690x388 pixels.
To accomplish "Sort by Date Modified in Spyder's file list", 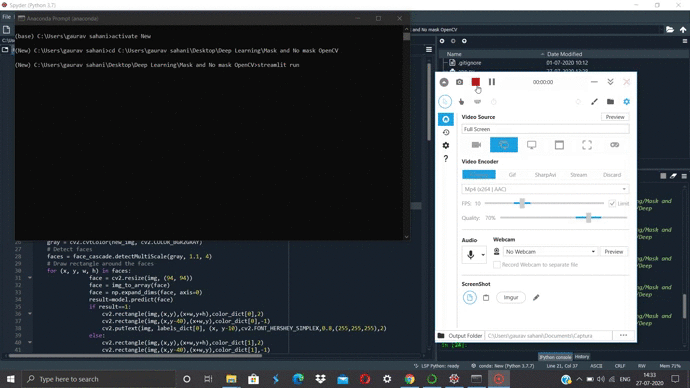I will 564,54.
